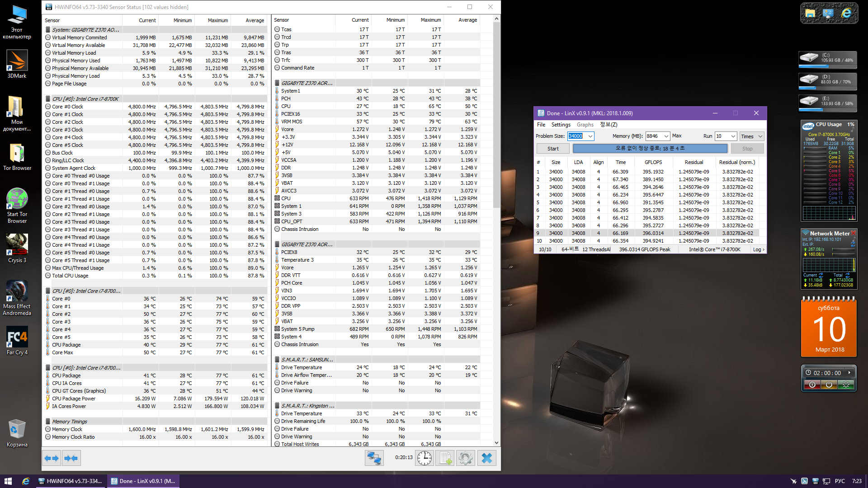Click the HWiNFO settings gear icon
The height and width of the screenshot is (488, 868).
coord(465,458)
